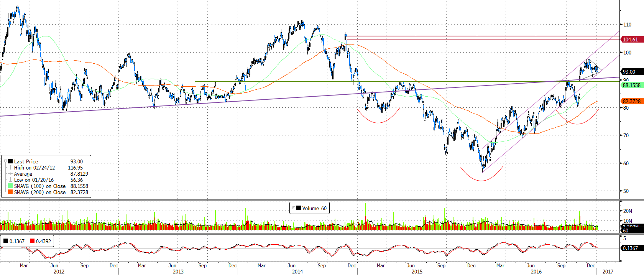Select the Low marker icon in legend
Image resolution: width=644 pixels, height=275 pixels.
(11, 180)
